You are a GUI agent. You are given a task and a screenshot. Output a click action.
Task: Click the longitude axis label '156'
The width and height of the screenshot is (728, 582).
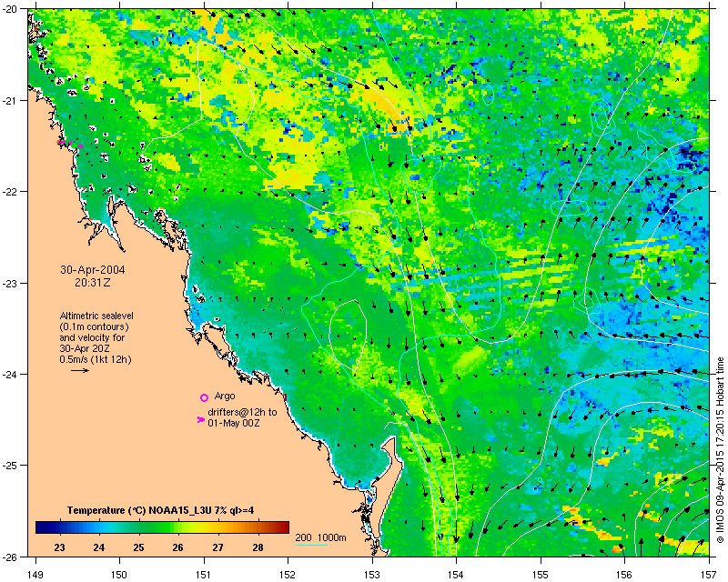click(625, 575)
